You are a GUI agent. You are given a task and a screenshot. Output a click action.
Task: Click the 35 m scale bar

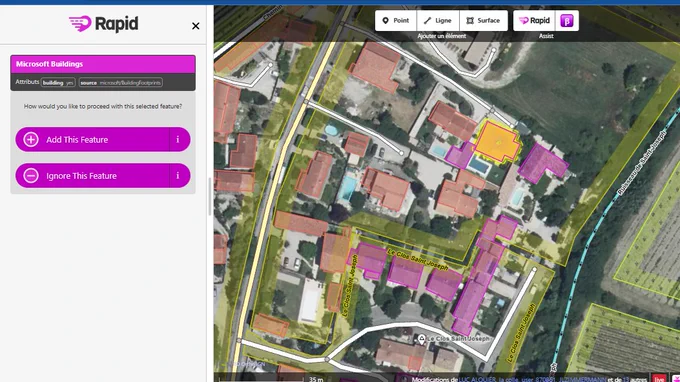(x=272, y=379)
